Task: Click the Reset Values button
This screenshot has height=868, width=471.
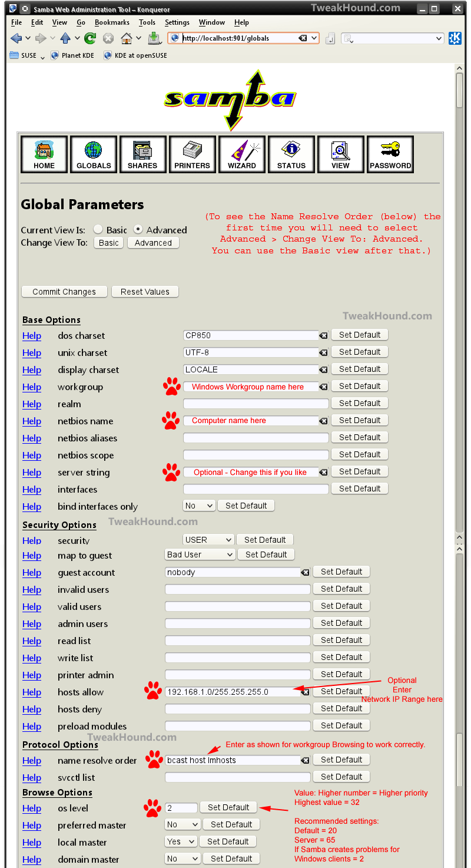Action: click(x=145, y=292)
